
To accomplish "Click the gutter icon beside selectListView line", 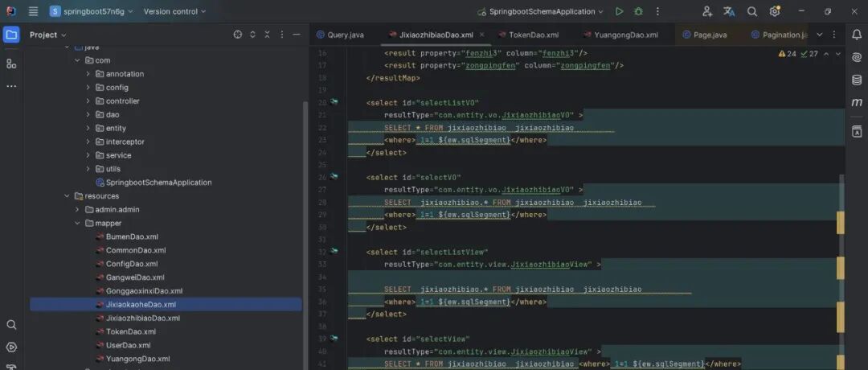I will [334, 251].
